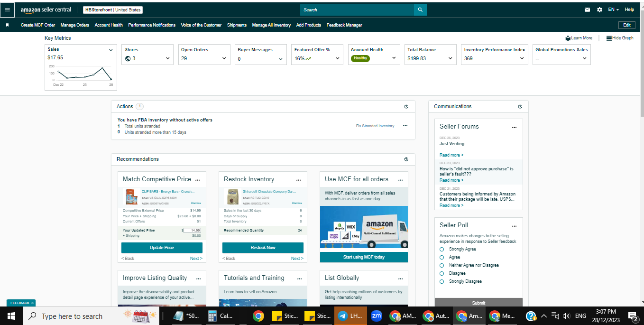Click Read more under Just Venting
Viewport: 644px width, 325px height.
[x=451, y=155]
